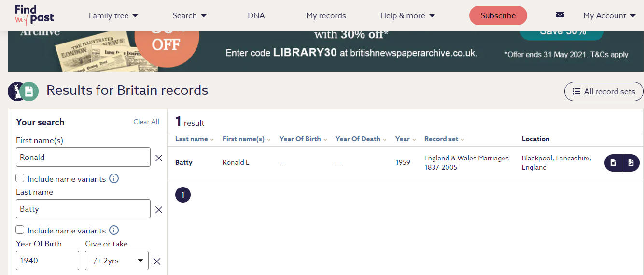Enable name variants for first name

[20, 178]
